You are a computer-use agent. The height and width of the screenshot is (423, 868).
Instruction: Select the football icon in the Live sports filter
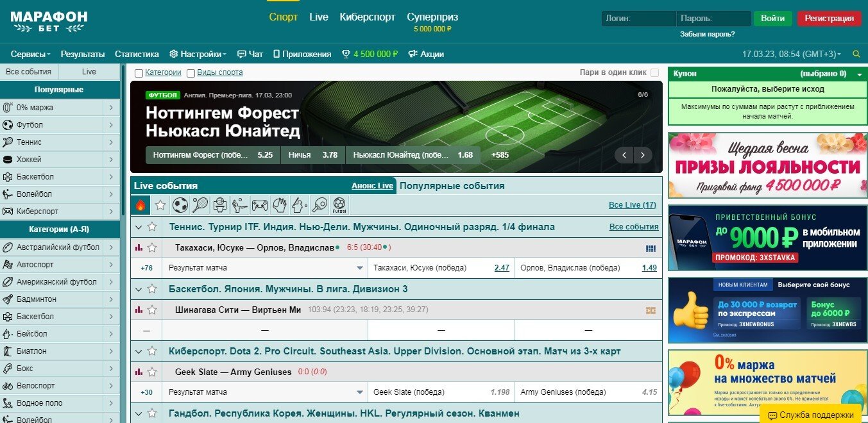[x=180, y=205]
